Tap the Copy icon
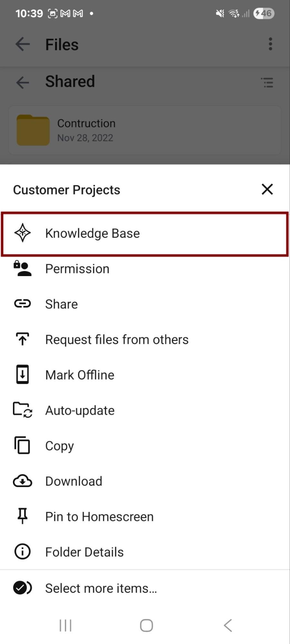This screenshot has width=290, height=644. 23,446
